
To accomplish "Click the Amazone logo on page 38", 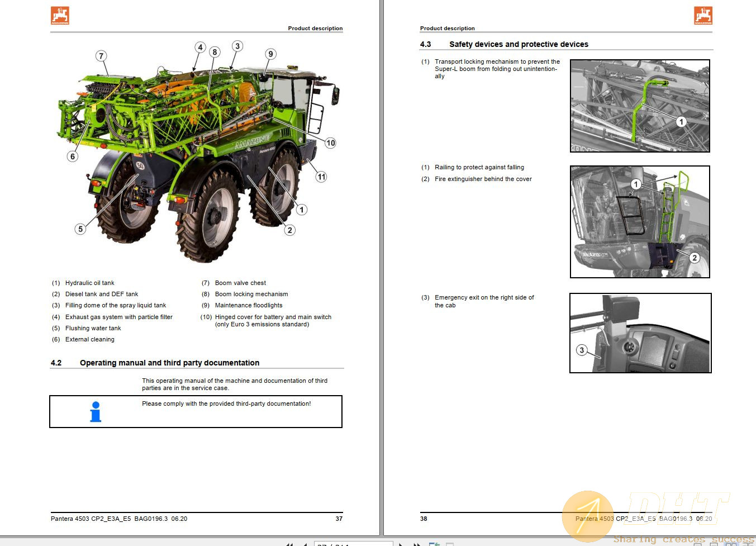I will (703, 16).
